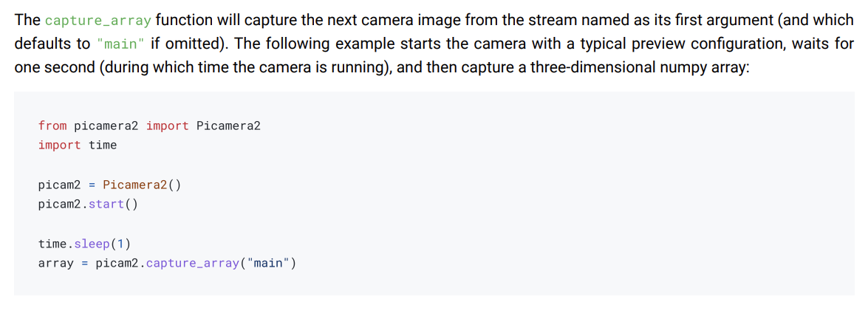Click the Picamera2() constructor call
Image resolution: width=868 pixels, height=336 pixels.
pos(141,184)
